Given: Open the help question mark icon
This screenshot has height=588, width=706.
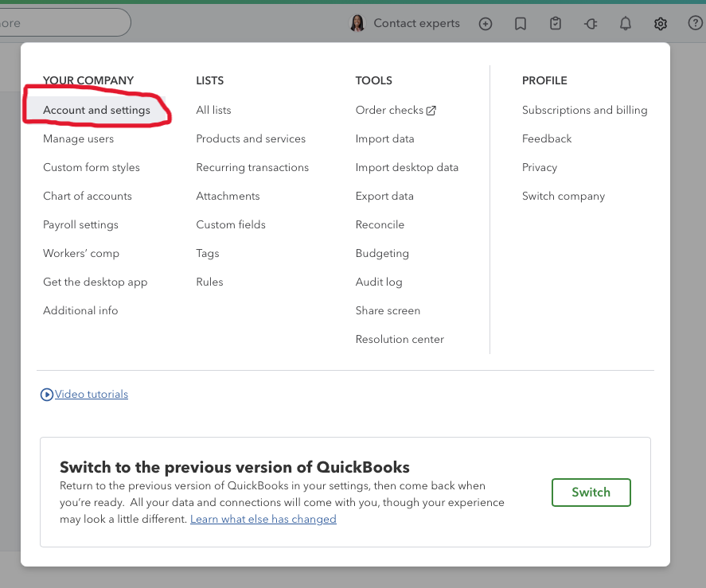Looking at the screenshot, I should tap(695, 22).
